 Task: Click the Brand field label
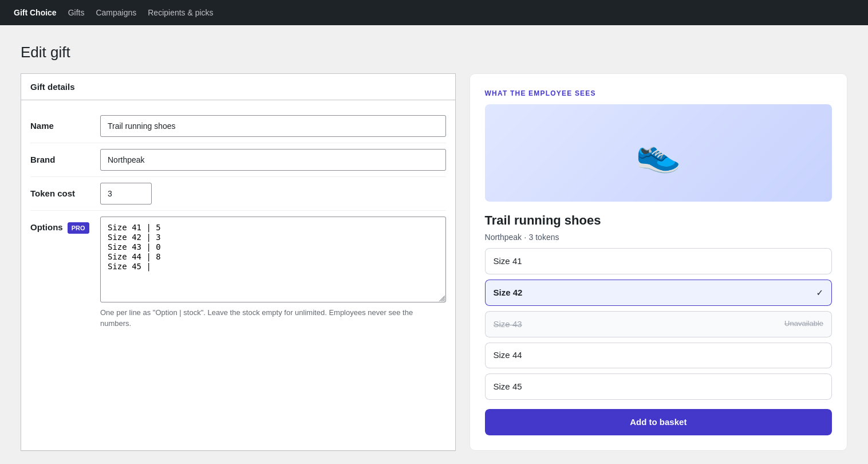pyautogui.click(x=43, y=160)
